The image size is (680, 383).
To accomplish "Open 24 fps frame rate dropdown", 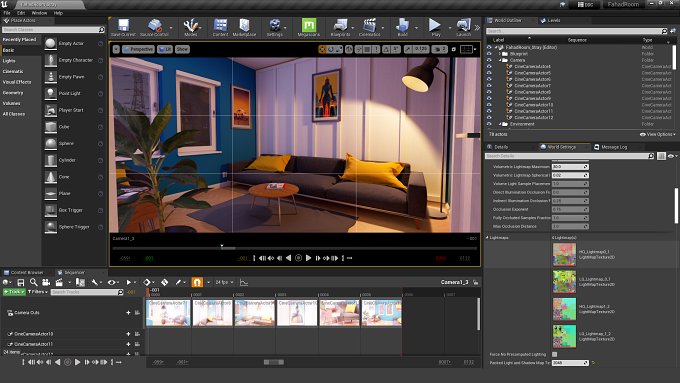I will (224, 282).
